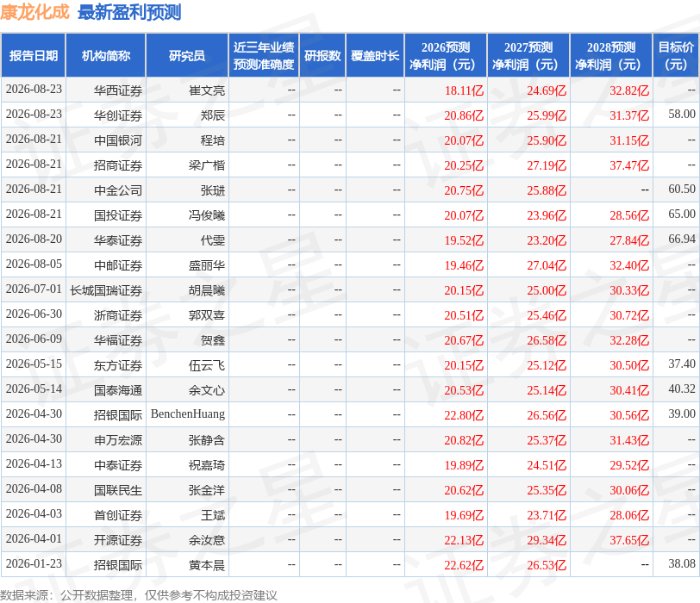Select the 机构简称 column header
Image resolution: width=700 pixels, height=603 pixels.
pos(106,56)
